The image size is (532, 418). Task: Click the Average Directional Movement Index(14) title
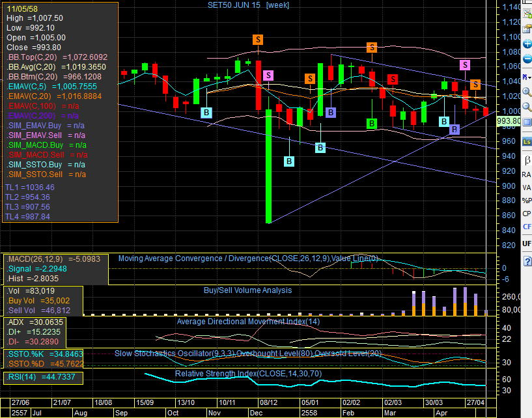pos(248,322)
